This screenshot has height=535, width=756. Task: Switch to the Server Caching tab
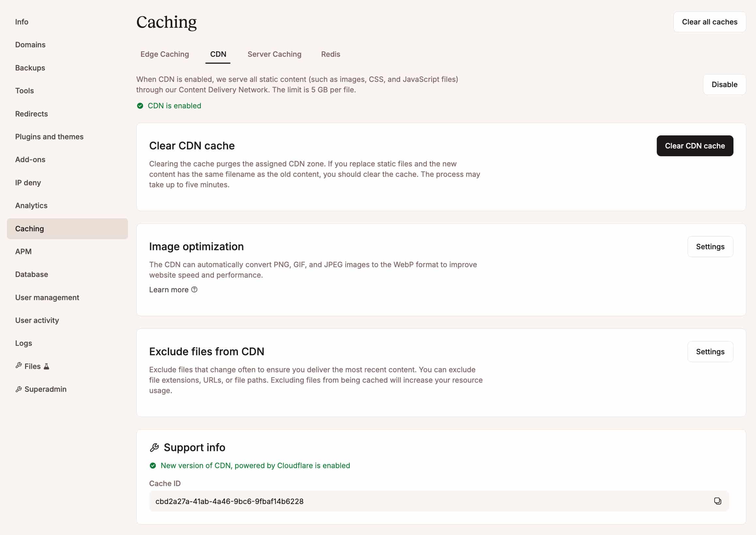click(x=274, y=54)
